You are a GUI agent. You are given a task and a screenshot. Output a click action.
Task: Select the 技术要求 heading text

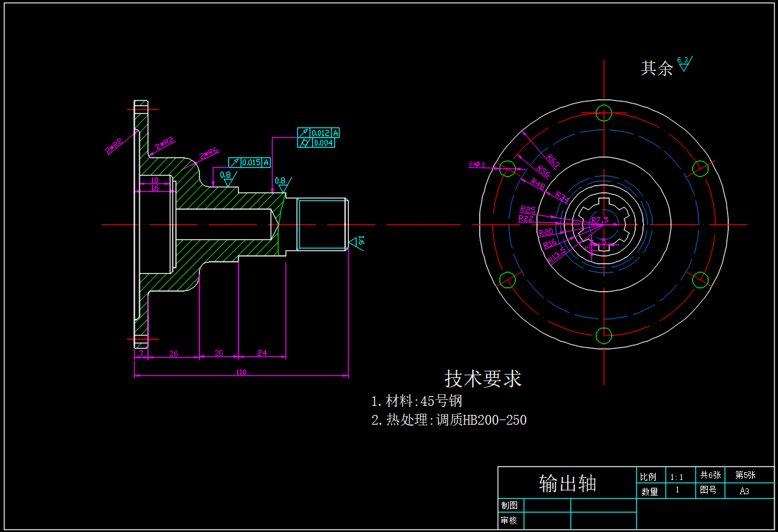pyautogui.click(x=483, y=379)
